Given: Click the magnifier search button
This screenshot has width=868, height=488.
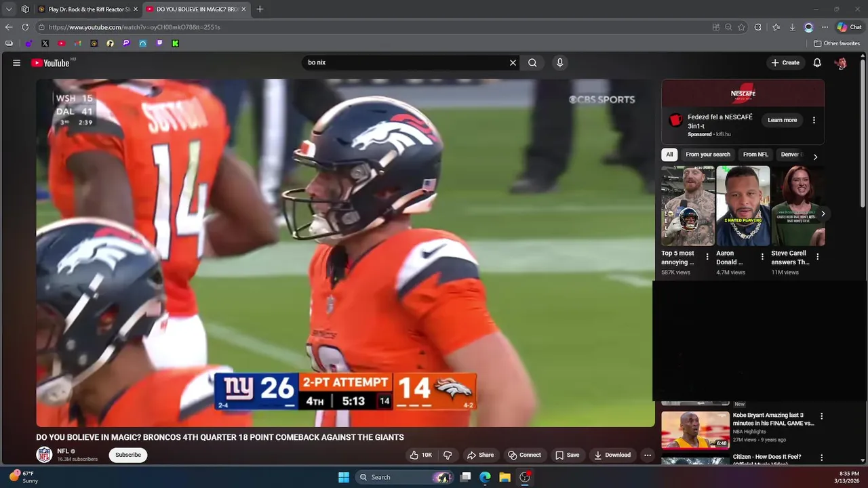Looking at the screenshot, I should click(x=532, y=62).
